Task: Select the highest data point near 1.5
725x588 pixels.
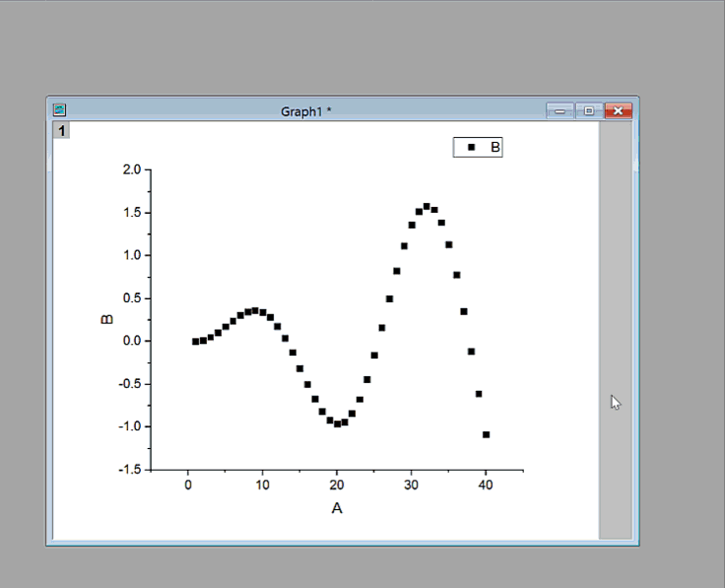Action: tap(427, 207)
